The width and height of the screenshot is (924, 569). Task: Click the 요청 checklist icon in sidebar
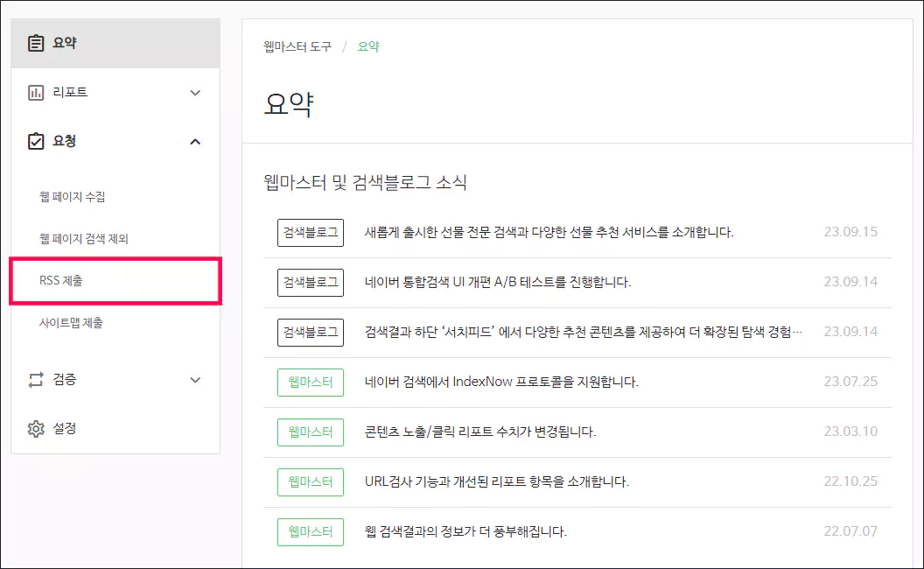[35, 141]
